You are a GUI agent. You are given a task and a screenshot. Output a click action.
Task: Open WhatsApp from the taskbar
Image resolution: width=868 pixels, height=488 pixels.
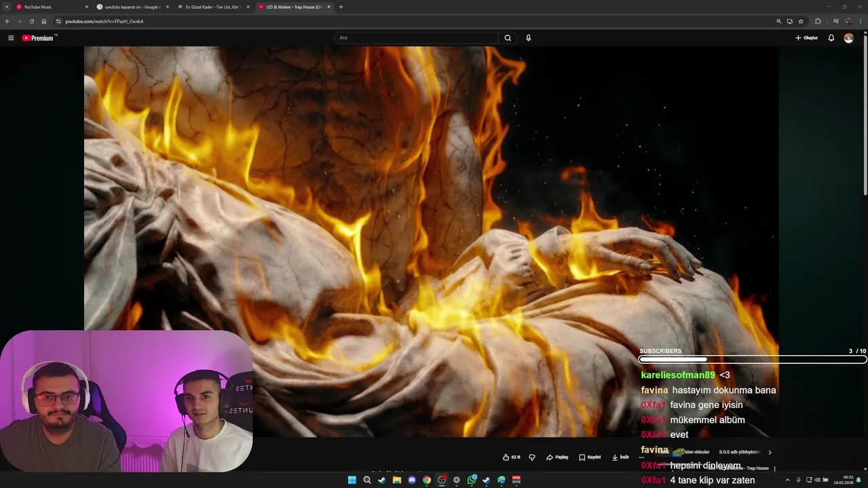point(471,480)
